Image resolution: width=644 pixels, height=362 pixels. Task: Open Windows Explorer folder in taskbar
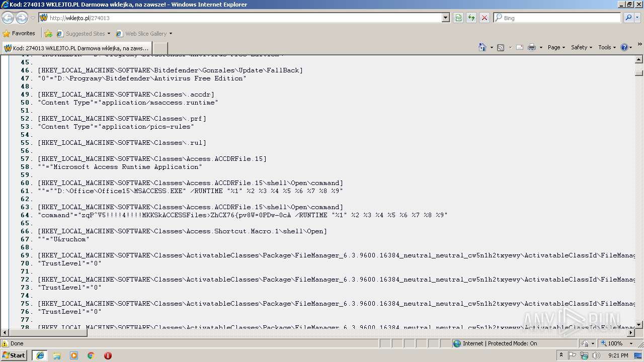[x=57, y=355]
